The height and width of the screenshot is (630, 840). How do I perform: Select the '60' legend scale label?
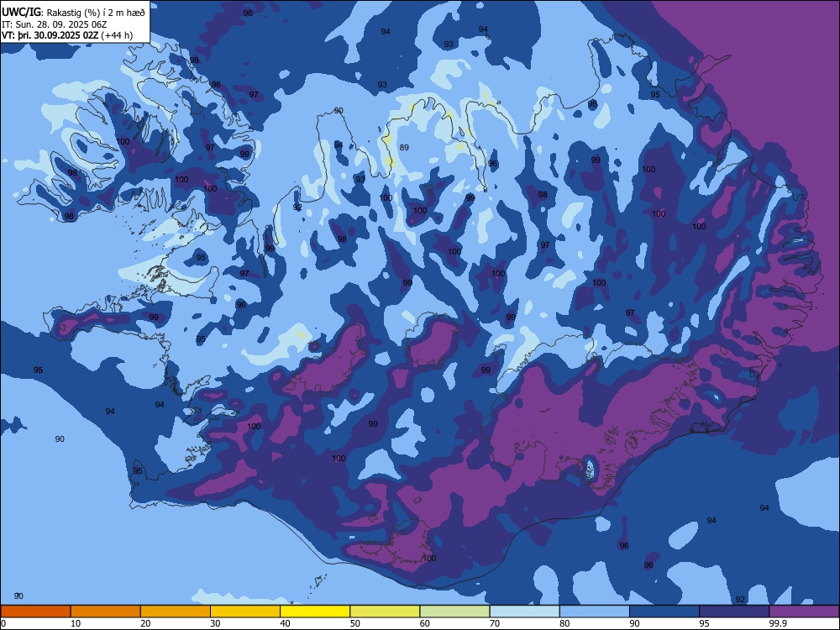(425, 623)
